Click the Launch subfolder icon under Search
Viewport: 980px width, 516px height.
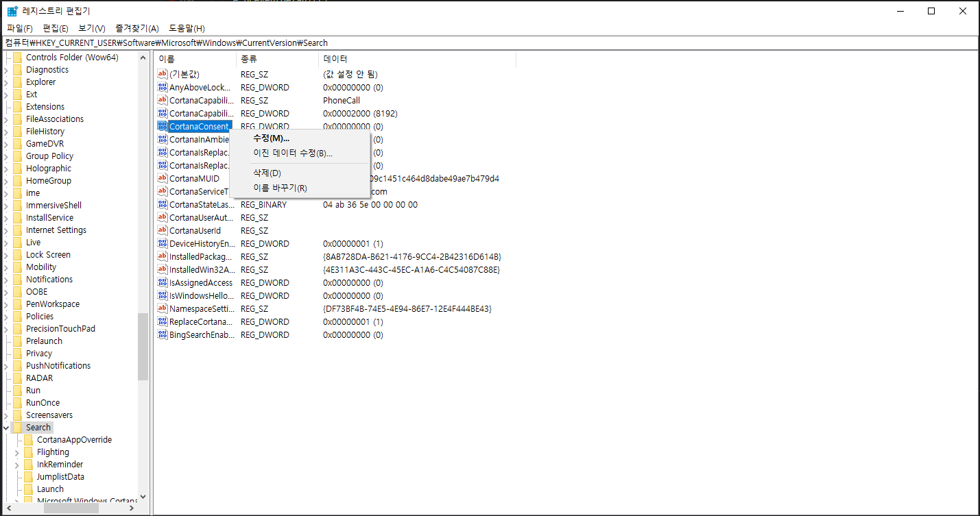coord(29,489)
